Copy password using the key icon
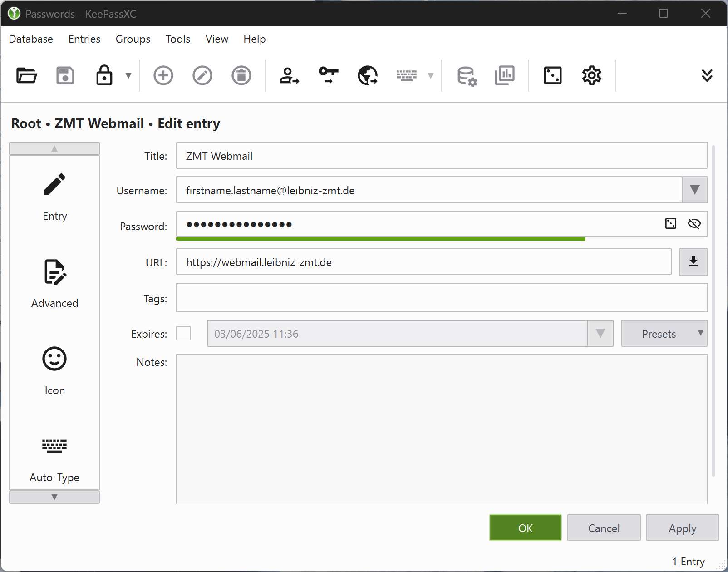Screen dimensions: 728x572 [328, 75]
